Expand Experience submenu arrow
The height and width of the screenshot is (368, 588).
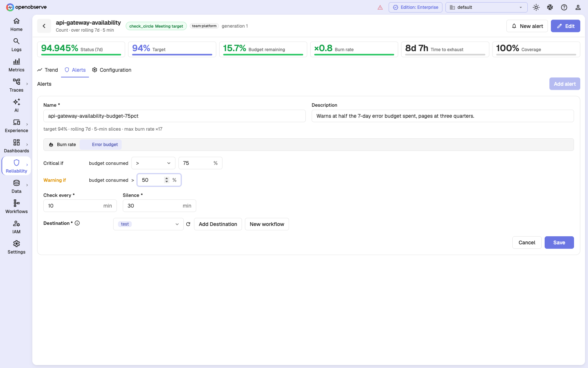27,124
